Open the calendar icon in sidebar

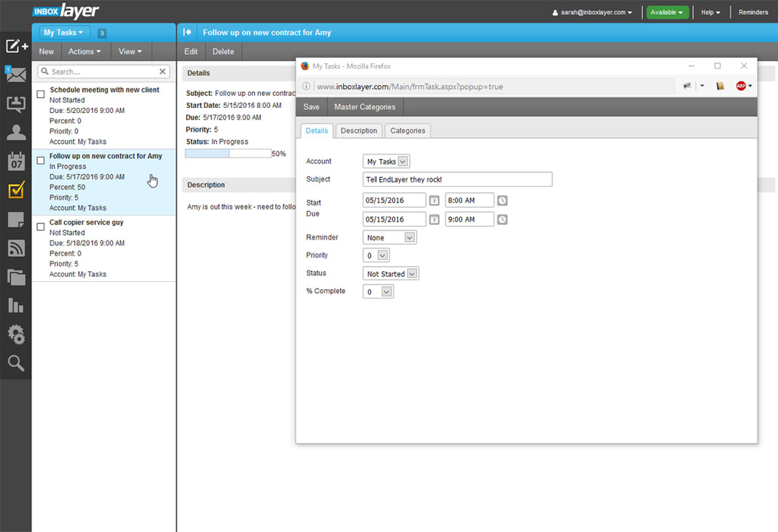tap(16, 161)
